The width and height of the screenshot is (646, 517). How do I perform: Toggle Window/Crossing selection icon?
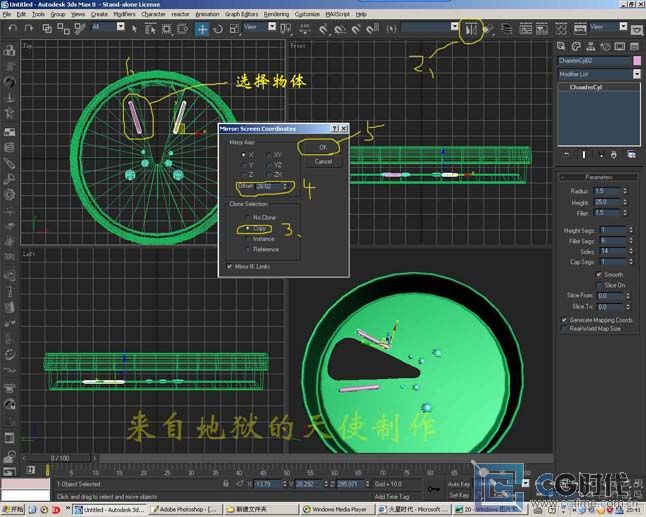tap(182, 28)
